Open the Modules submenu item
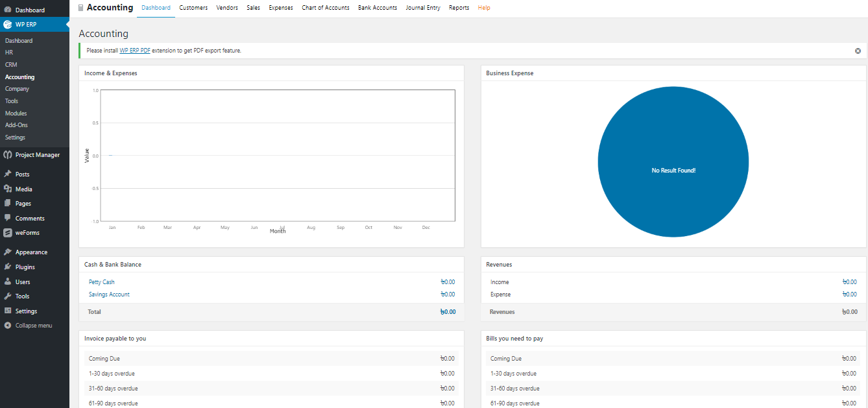This screenshot has width=868, height=408. pos(16,114)
